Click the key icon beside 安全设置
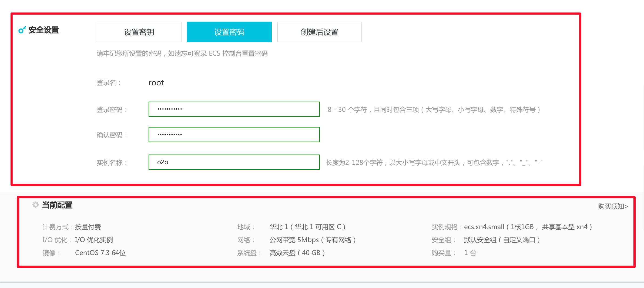The image size is (644, 288). 21,31
